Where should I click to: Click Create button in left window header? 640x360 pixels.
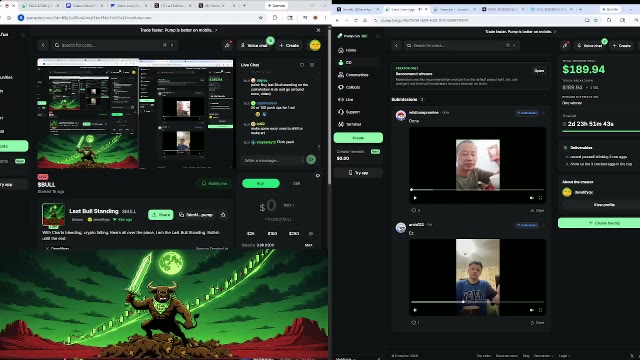[x=289, y=45]
